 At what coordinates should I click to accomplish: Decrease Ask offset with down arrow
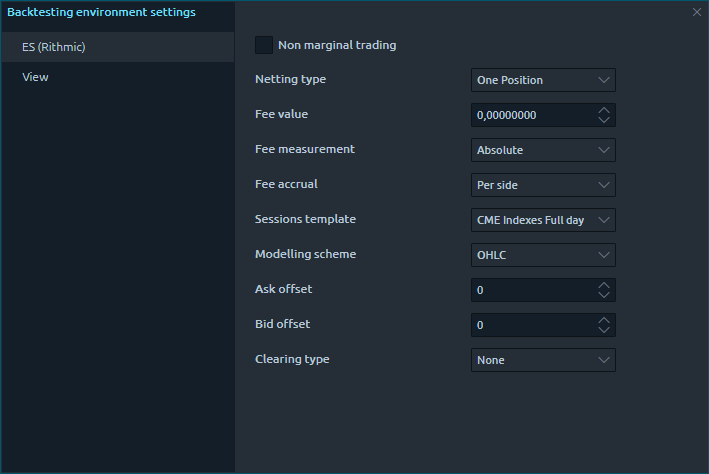coord(603,295)
